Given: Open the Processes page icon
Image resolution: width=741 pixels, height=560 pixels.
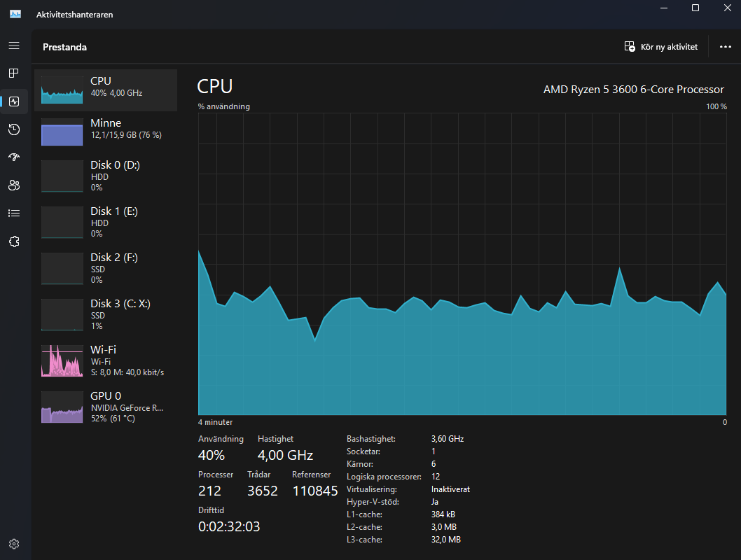Looking at the screenshot, I should (14, 73).
